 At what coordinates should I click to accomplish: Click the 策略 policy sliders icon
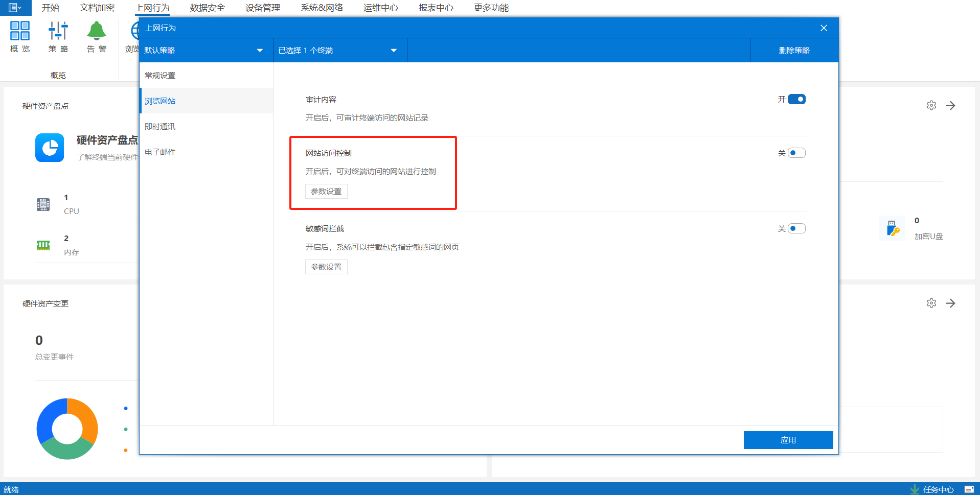tap(58, 31)
